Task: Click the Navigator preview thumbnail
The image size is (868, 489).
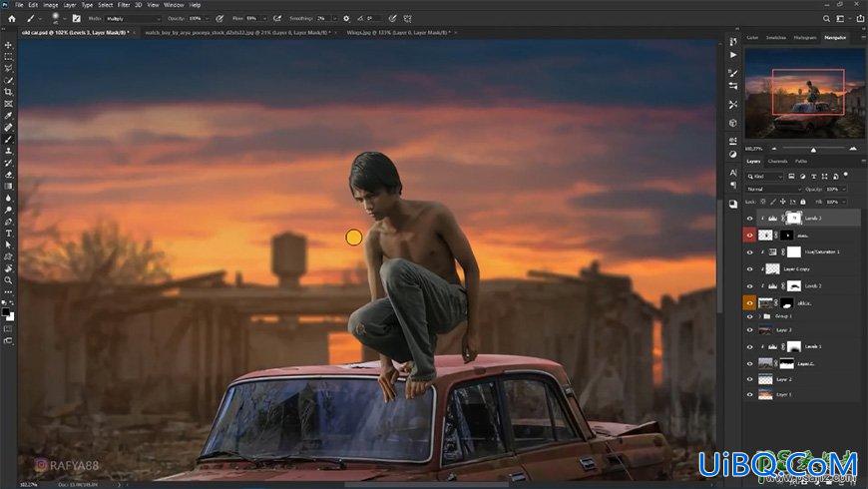Action: (804, 93)
